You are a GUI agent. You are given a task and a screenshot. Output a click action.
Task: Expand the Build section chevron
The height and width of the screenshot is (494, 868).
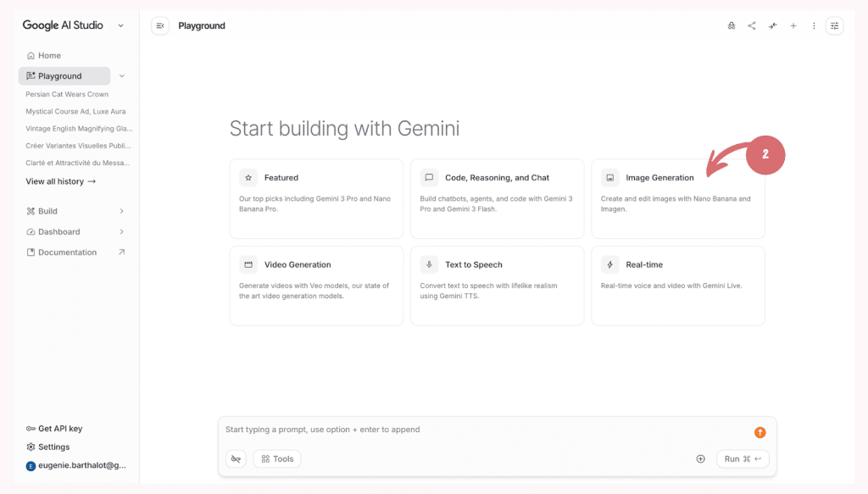[122, 211]
